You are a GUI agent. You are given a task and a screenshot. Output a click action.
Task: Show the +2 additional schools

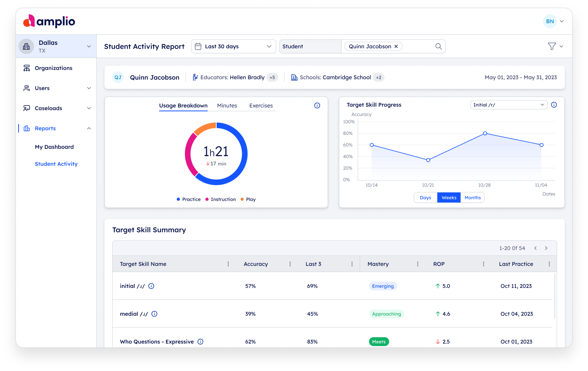379,77
